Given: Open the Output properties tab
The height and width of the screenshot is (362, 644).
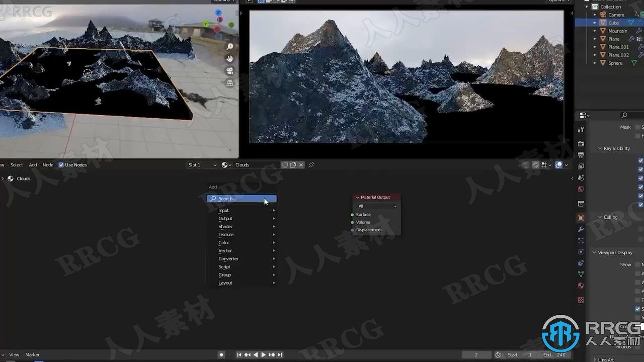Looking at the screenshot, I should [x=581, y=155].
